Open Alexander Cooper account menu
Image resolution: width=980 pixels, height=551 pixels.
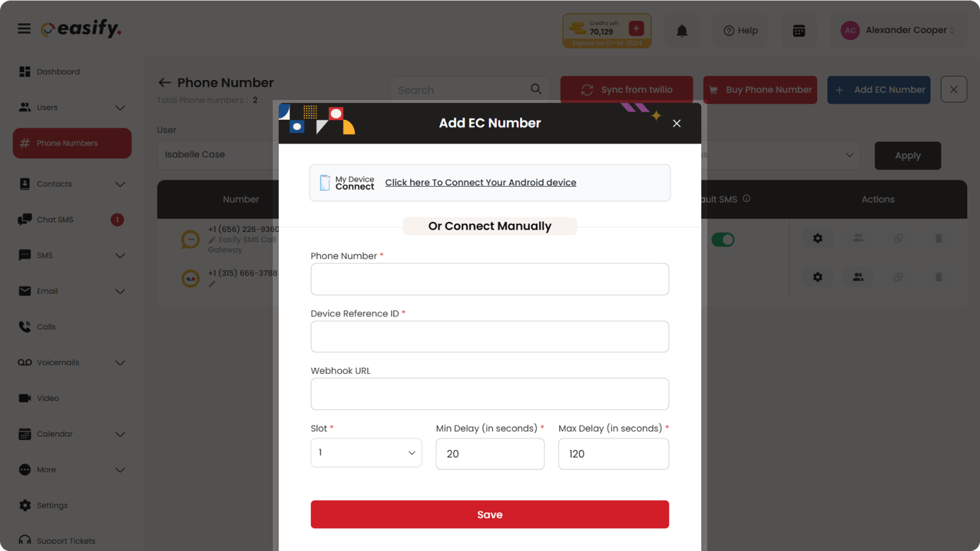tap(898, 31)
